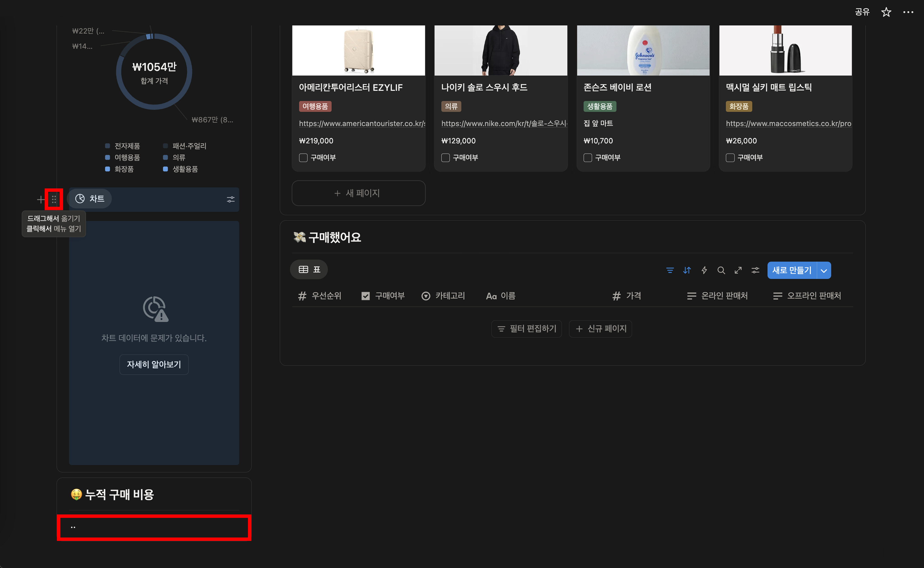This screenshot has height=568, width=924.
Task: Click the sort arrows icon
Action: pos(687,270)
